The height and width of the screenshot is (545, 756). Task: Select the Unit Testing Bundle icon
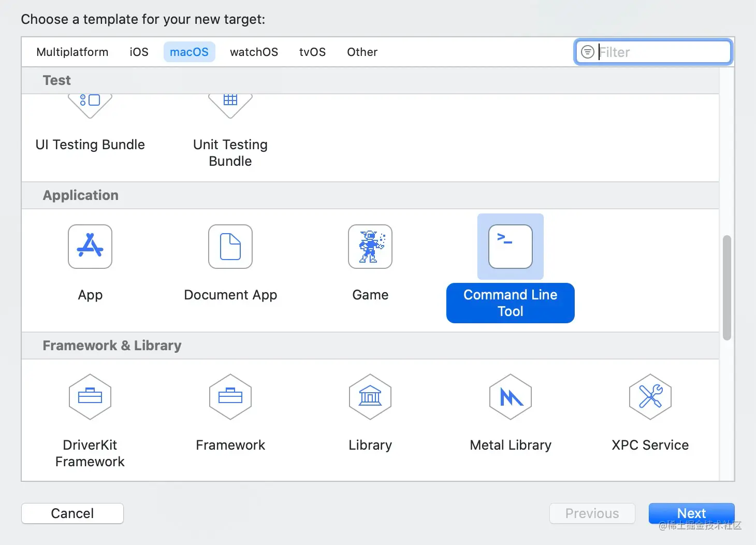tap(230, 106)
